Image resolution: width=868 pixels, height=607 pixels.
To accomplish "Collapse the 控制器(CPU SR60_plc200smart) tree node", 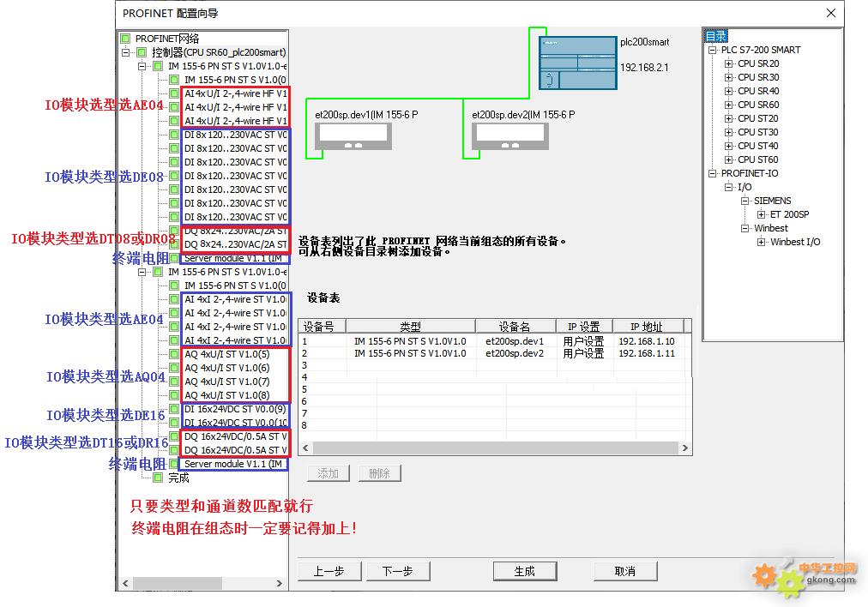I will tap(126, 52).
